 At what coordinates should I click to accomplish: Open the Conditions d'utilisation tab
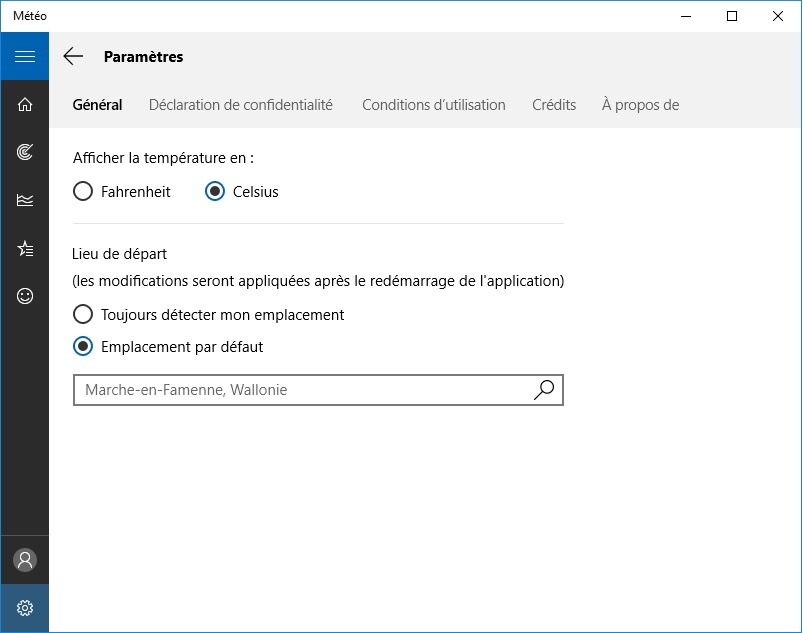point(434,104)
